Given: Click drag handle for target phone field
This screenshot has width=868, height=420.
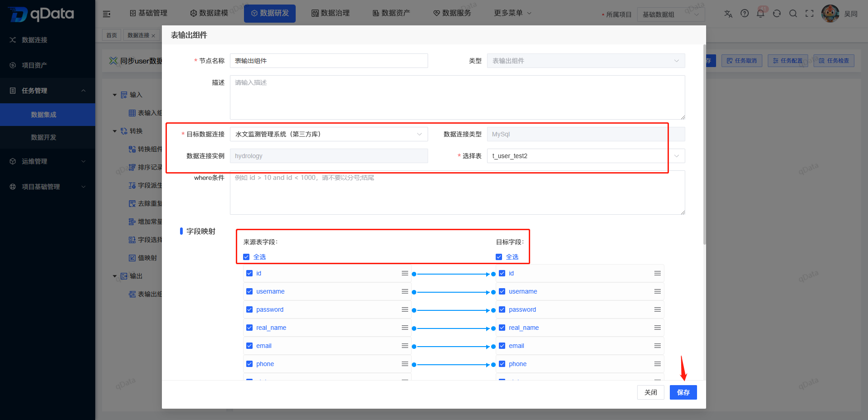Looking at the screenshot, I should 658,364.
